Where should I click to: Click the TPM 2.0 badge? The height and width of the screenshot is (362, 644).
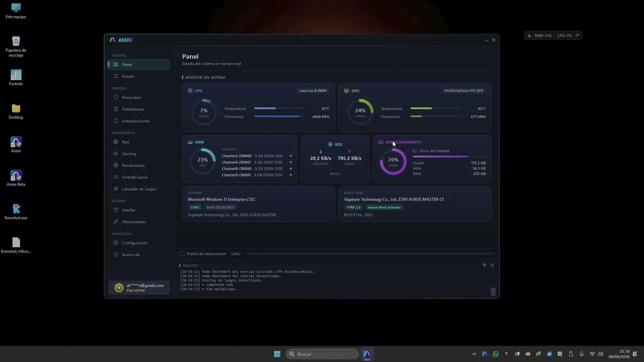(354, 208)
